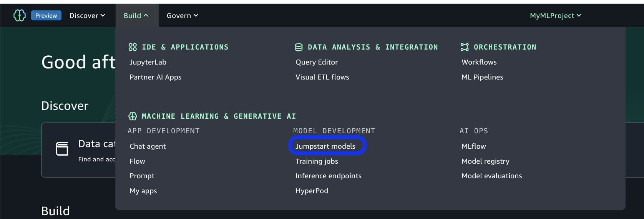Open the MyMLProject project selector

pos(555,15)
